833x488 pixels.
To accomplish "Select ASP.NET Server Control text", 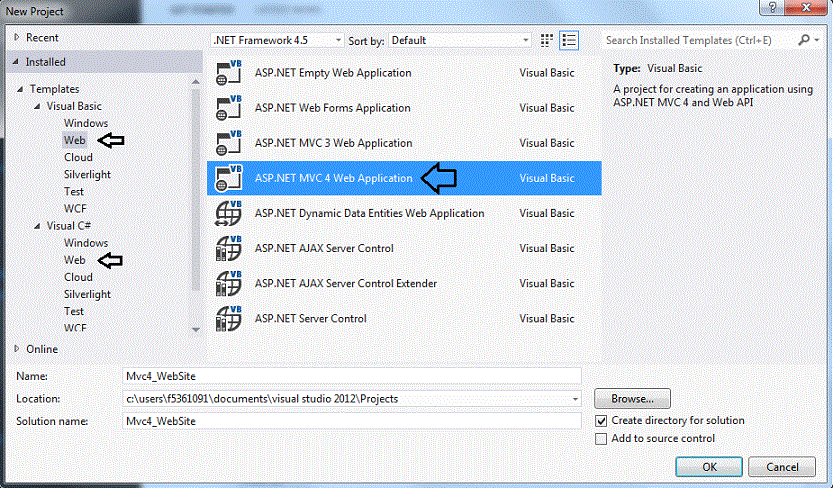I will [311, 318].
